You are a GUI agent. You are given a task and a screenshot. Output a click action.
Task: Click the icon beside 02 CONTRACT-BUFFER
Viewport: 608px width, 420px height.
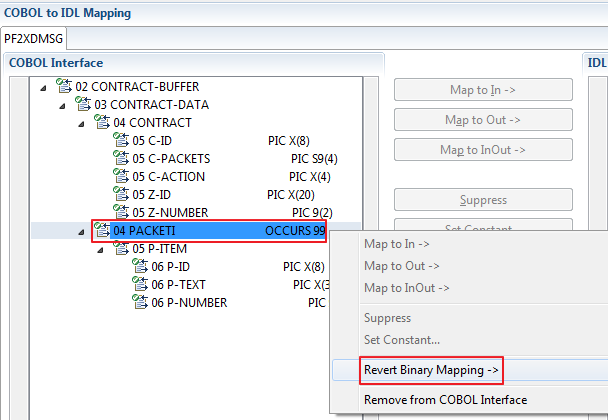[x=64, y=86]
